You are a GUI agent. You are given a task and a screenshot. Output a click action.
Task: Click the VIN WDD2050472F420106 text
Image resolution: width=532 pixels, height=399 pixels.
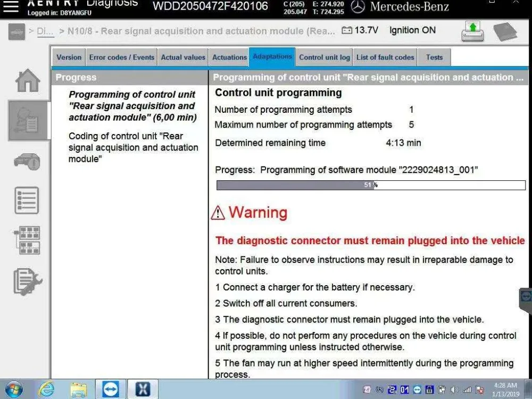[210, 6]
